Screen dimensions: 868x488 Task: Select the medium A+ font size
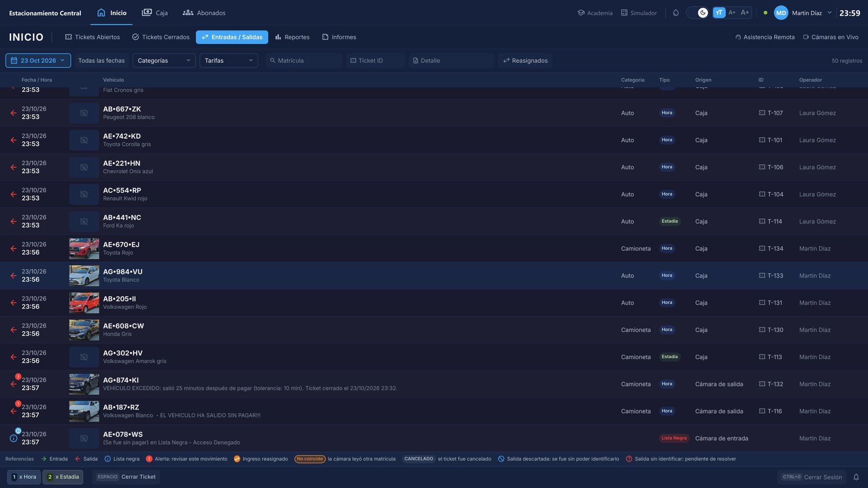click(732, 13)
